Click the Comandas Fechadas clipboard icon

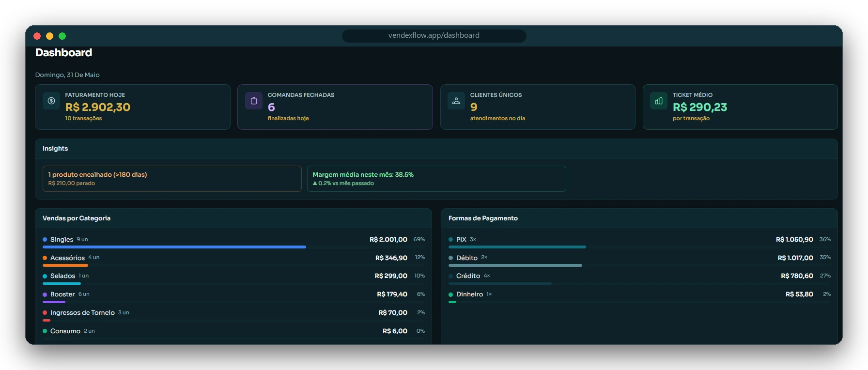[x=254, y=101]
